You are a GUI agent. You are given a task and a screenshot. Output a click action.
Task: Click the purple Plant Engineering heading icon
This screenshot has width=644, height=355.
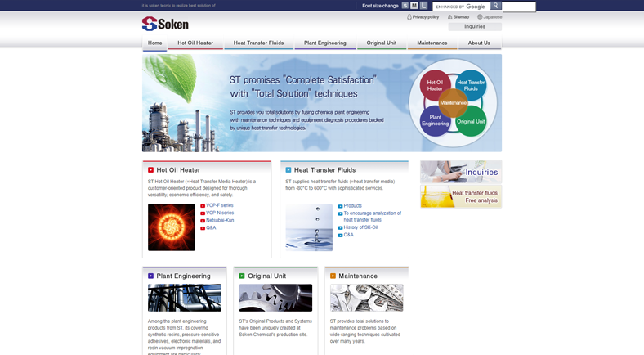[x=150, y=276]
